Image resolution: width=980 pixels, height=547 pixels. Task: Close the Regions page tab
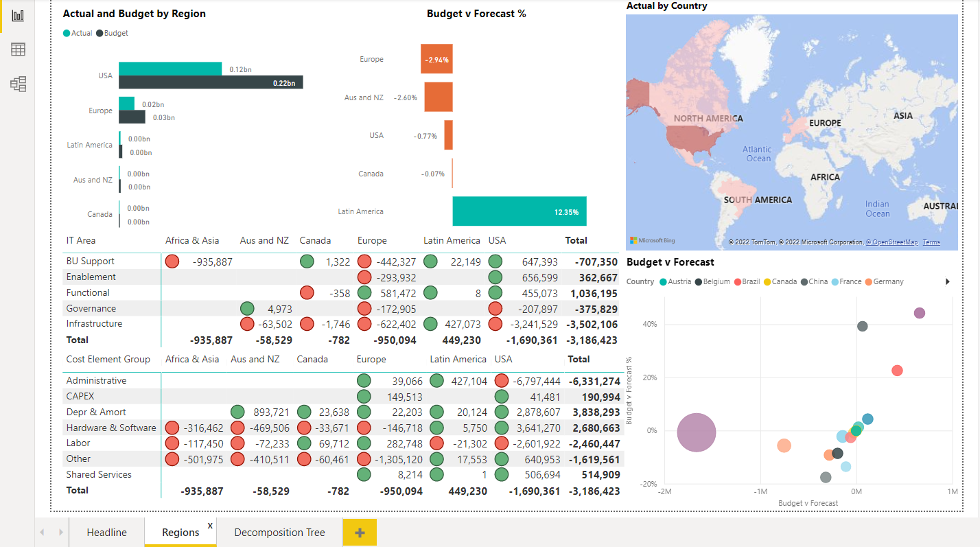[210, 525]
